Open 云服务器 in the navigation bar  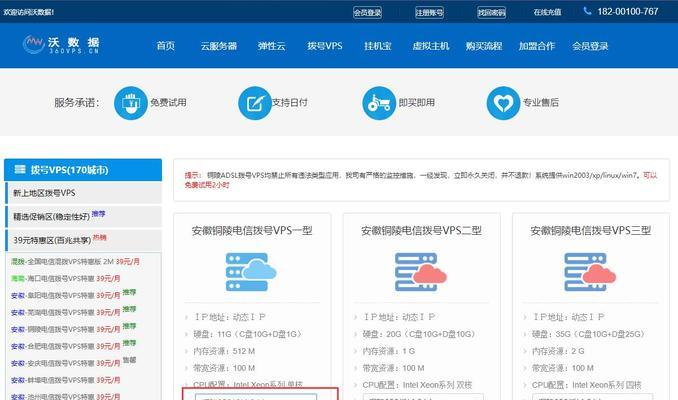(x=219, y=46)
